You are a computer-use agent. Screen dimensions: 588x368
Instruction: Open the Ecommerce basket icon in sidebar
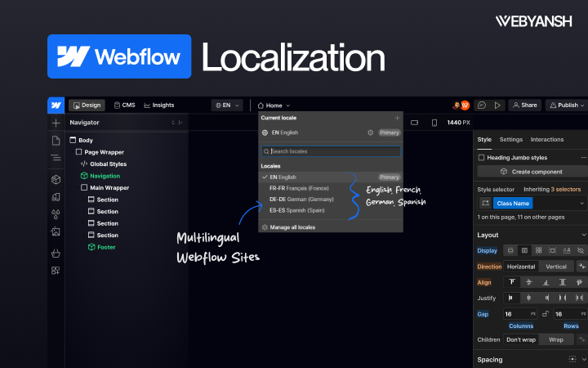coord(56,254)
